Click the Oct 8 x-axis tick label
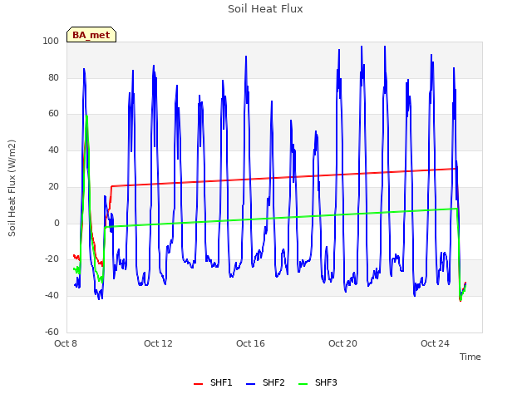This screenshot has width=532, height=399. point(66,343)
